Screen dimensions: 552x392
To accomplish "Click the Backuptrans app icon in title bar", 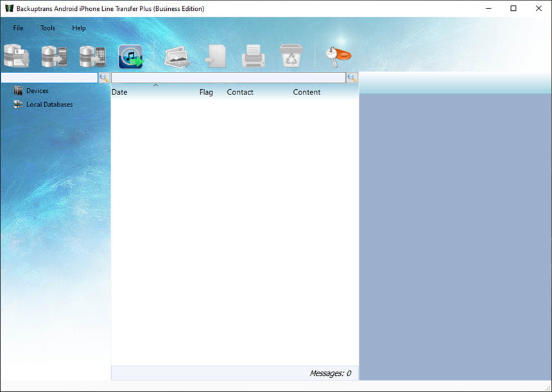I will [9, 8].
